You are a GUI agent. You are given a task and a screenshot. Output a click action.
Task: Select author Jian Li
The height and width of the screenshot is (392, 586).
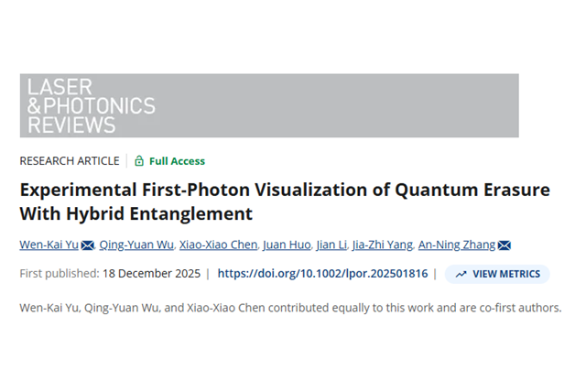[331, 245]
